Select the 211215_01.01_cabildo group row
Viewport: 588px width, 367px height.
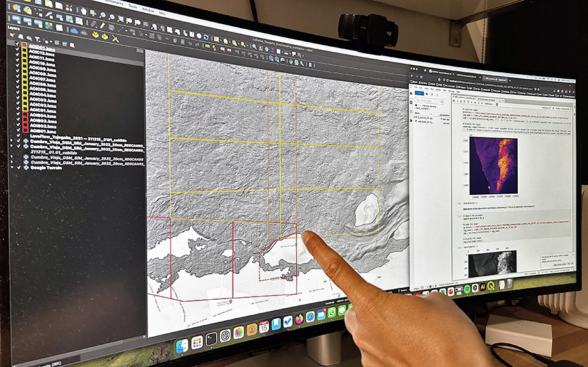click(x=54, y=152)
